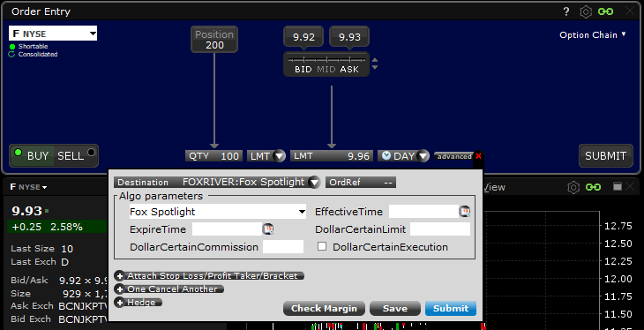Open Order Entry help question mark

(566, 12)
